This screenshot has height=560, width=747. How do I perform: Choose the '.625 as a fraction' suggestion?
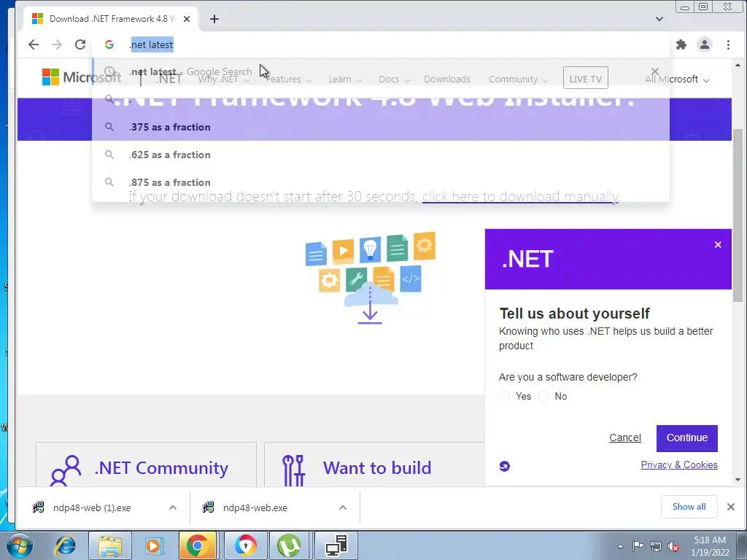[x=381, y=155]
